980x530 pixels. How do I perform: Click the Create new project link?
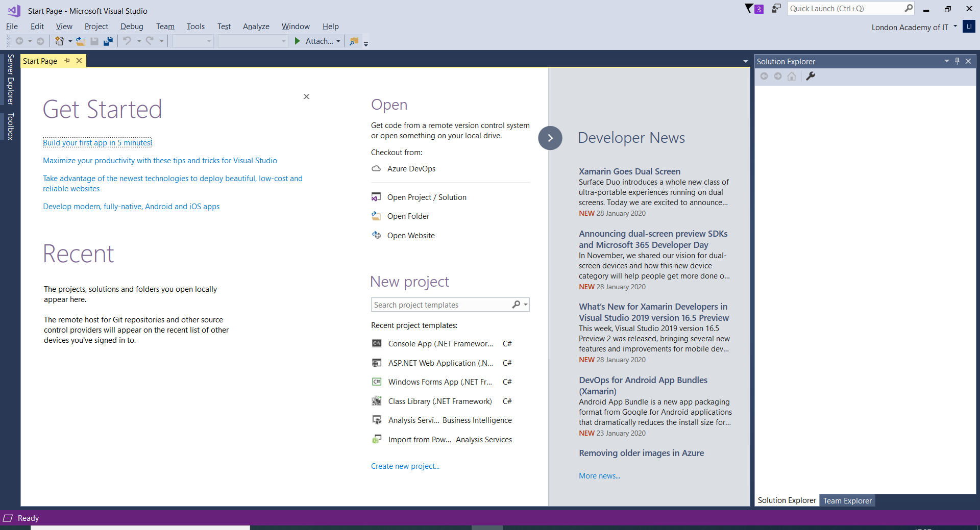405,466
